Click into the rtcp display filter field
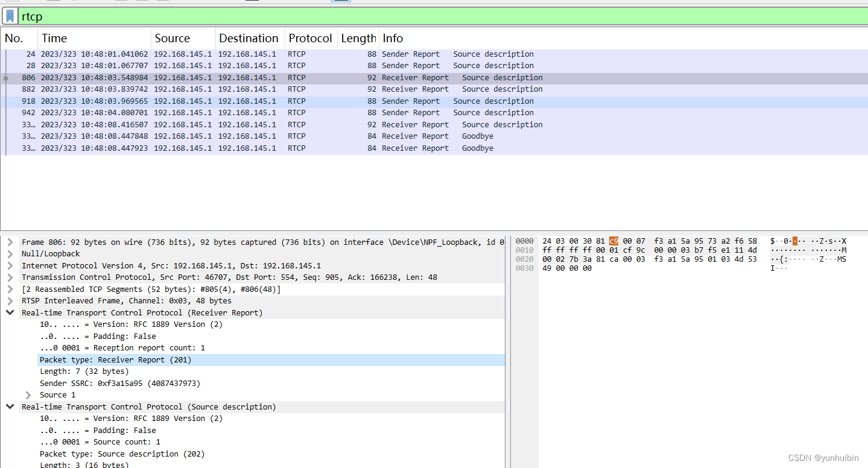The image size is (868, 468). 443,16
